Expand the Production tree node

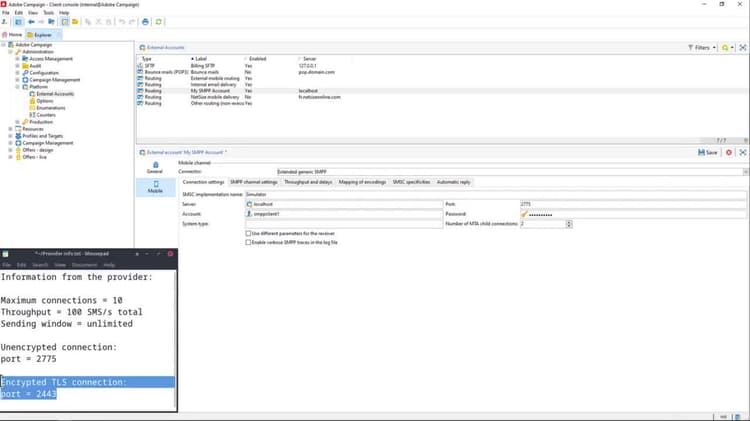pyautogui.click(x=18, y=122)
